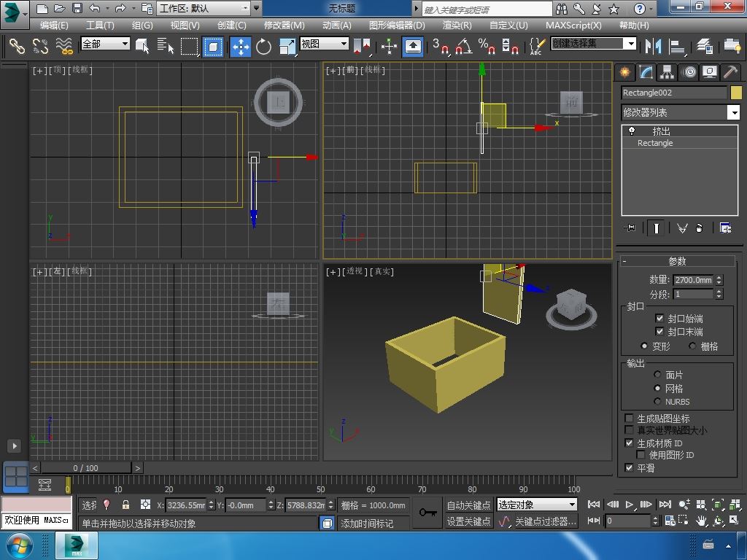
Task: Open the Hierarchy command panel tab
Action: tap(667, 72)
